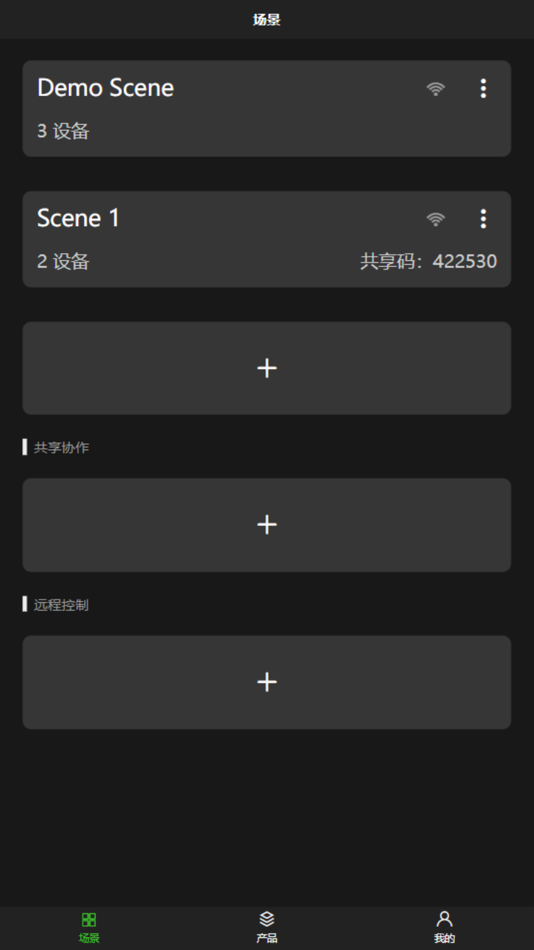Add a new scene with the plus card below Scene 1

pyautogui.click(x=267, y=368)
